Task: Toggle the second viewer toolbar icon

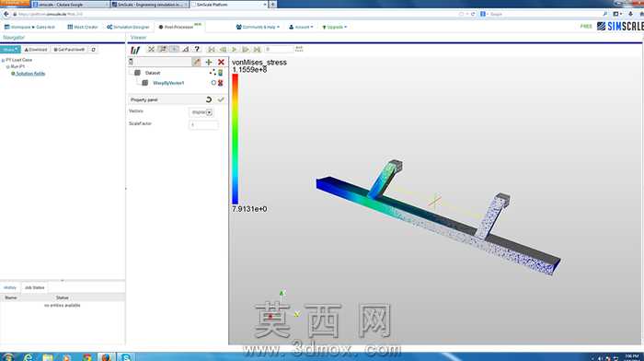Action: click(163, 50)
